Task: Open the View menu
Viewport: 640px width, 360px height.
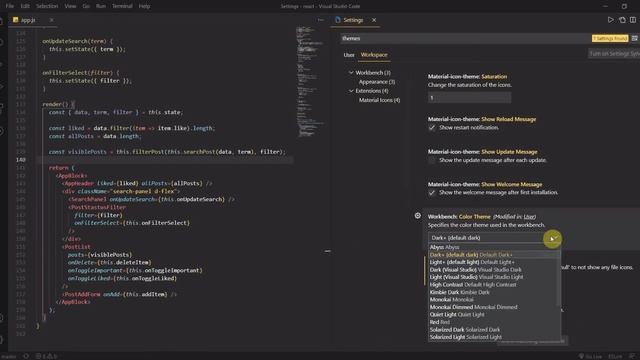Action: [70, 6]
